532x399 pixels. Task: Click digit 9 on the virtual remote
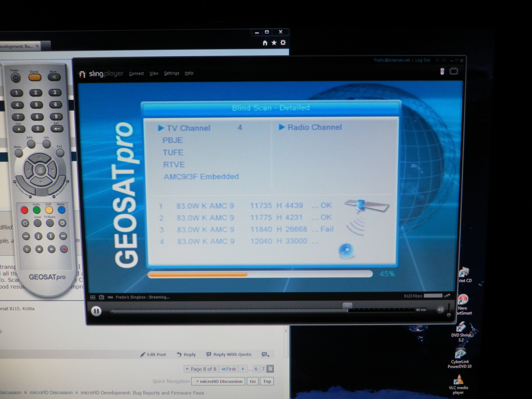56,117
